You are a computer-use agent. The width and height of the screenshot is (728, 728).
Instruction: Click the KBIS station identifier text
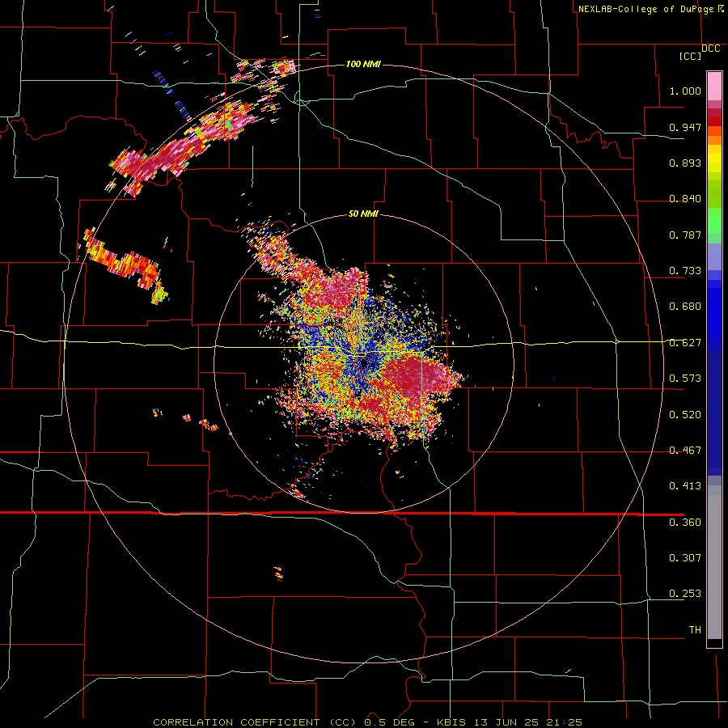click(452, 722)
